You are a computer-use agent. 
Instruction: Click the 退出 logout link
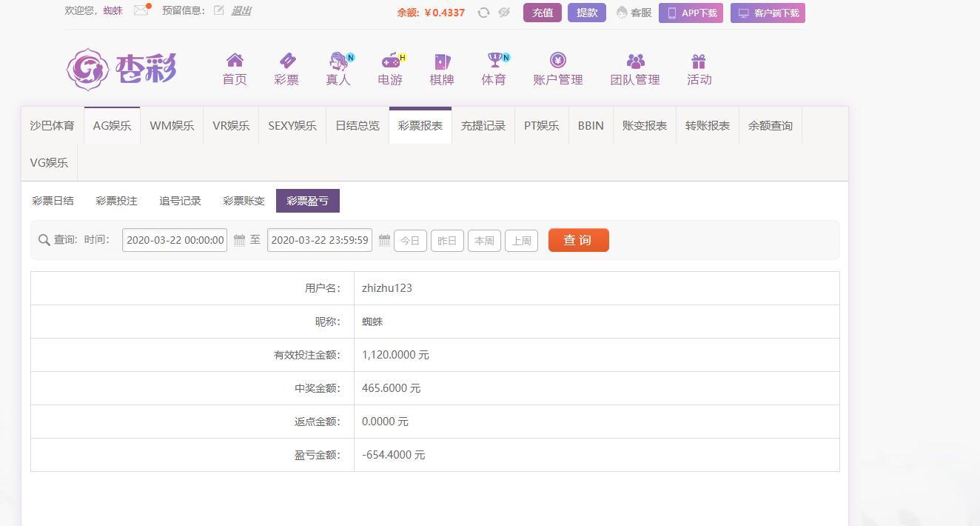point(241,10)
